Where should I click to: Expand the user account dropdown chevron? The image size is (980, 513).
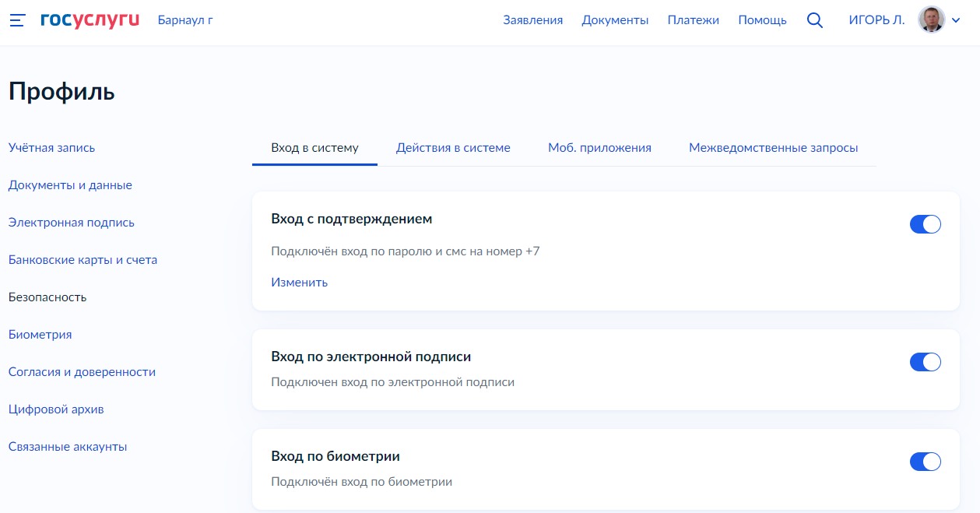[x=957, y=21]
